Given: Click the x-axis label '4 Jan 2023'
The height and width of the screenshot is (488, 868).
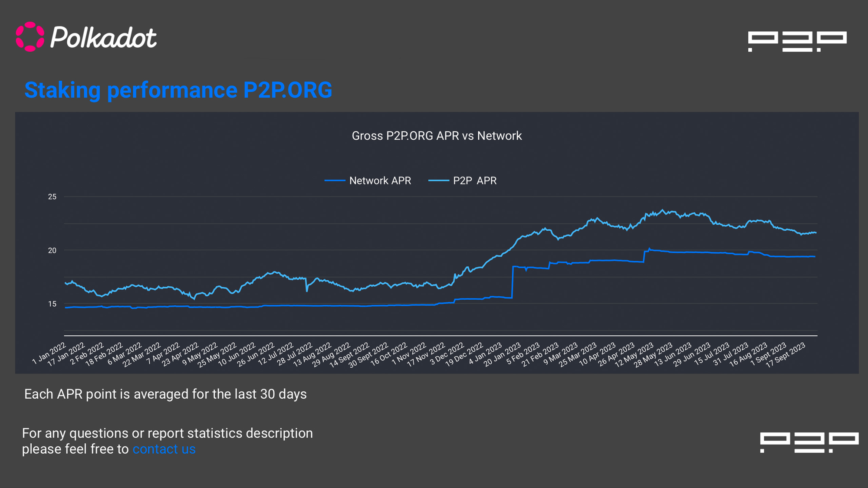Looking at the screenshot, I should (x=485, y=353).
